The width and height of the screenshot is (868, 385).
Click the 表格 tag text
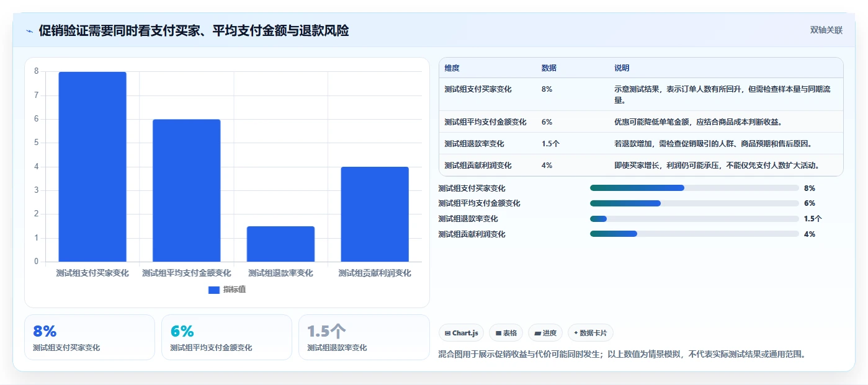(510, 333)
